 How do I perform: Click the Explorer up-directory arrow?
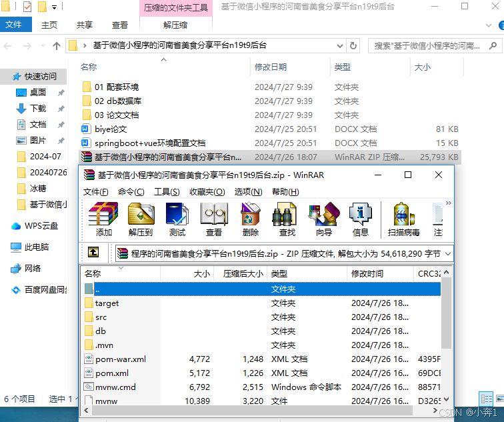57,46
